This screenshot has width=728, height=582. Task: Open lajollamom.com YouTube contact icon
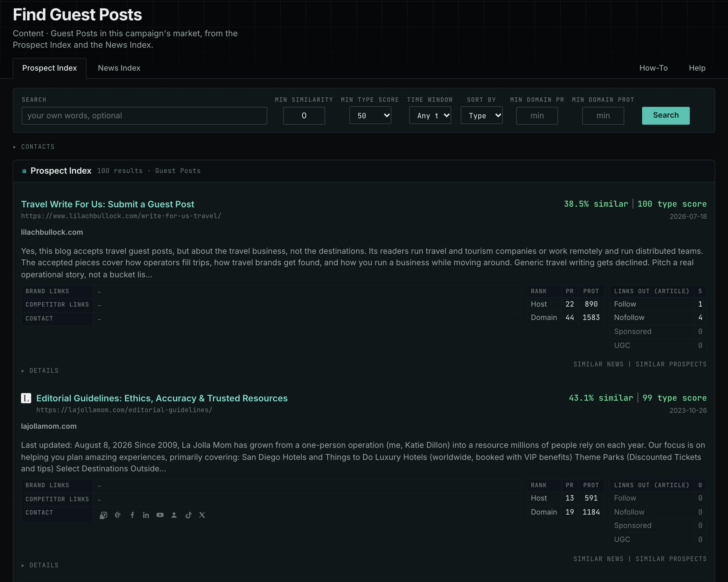(160, 515)
